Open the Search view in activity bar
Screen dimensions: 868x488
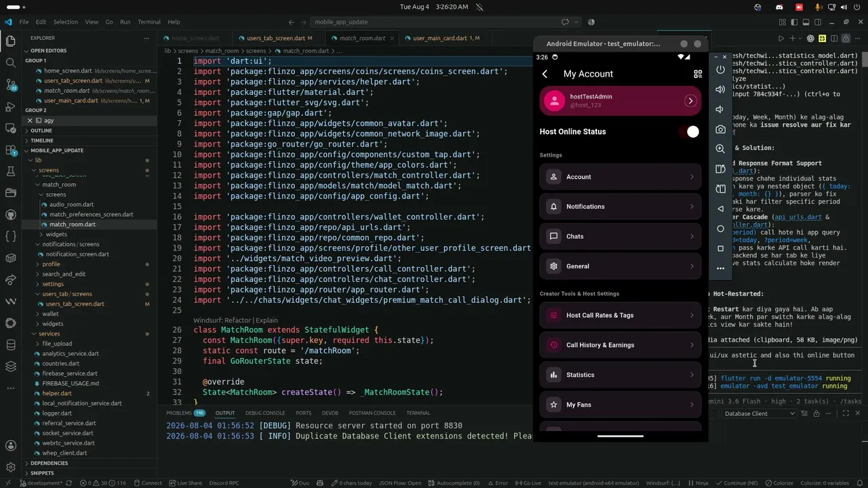pos(10,63)
